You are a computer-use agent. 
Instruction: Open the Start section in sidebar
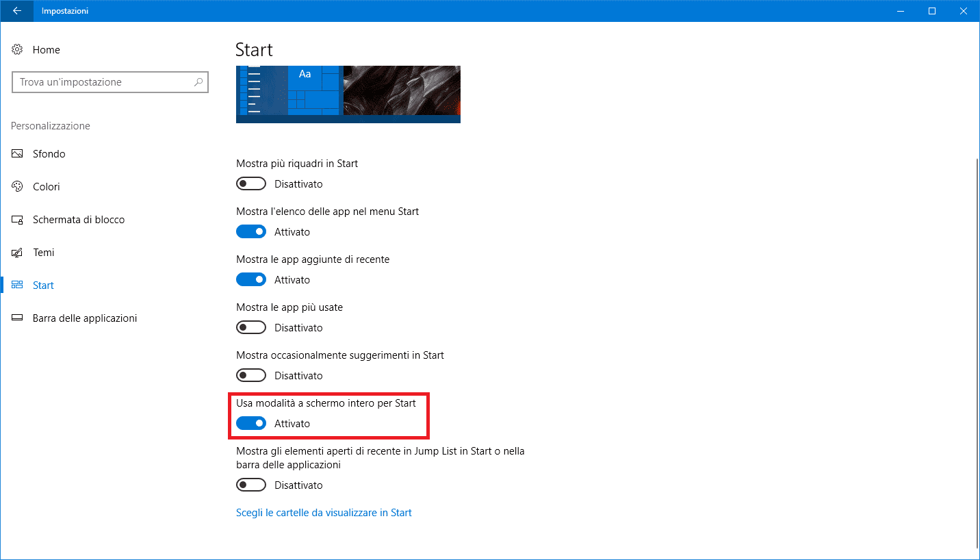coord(43,285)
